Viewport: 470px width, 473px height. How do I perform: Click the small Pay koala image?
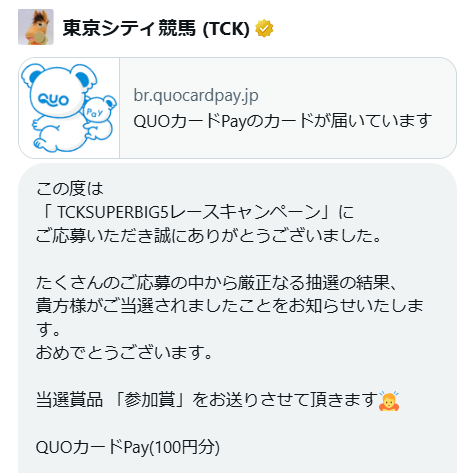[99, 118]
